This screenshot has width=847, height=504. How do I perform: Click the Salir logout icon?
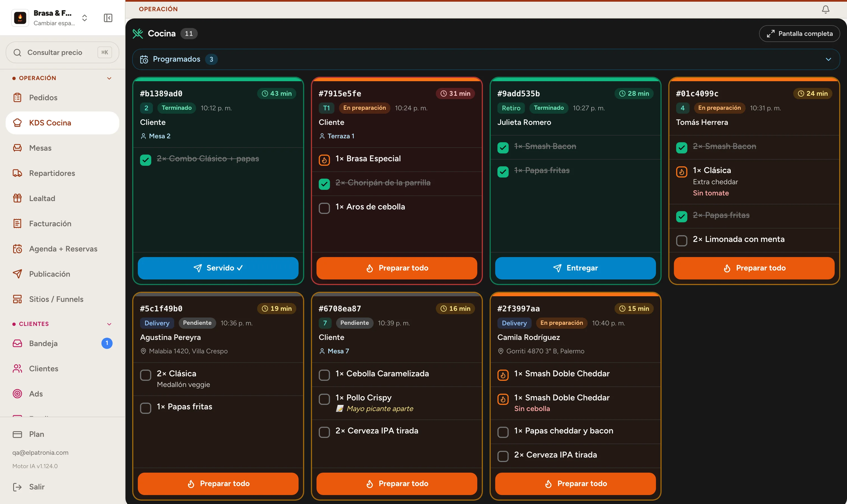coord(17,487)
